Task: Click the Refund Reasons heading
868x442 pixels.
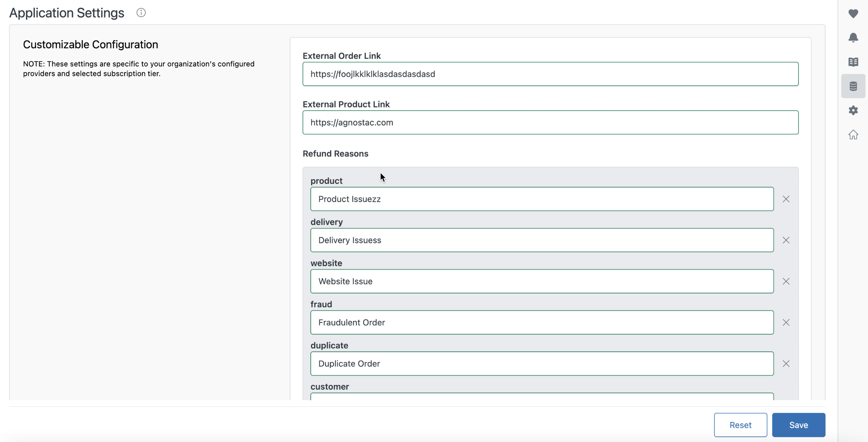Action: point(335,154)
